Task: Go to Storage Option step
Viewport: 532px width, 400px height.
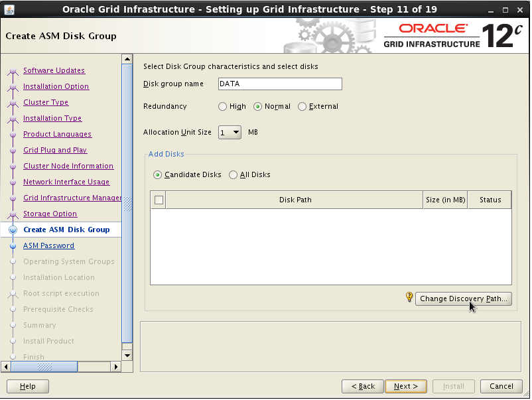Action: click(50, 214)
